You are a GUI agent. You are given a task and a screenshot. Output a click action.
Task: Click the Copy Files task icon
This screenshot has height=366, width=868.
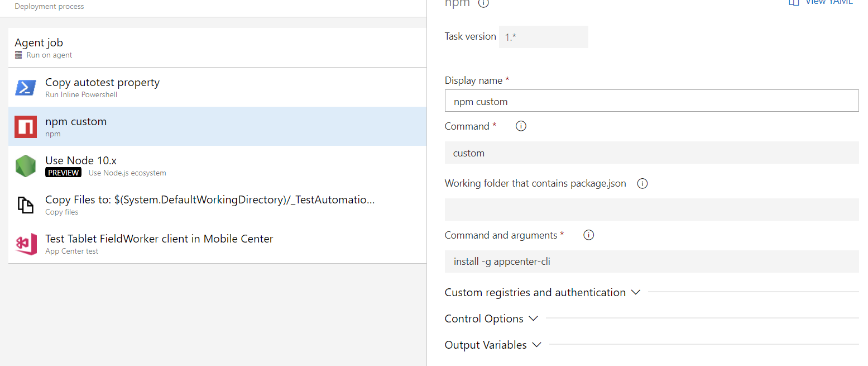pos(25,205)
